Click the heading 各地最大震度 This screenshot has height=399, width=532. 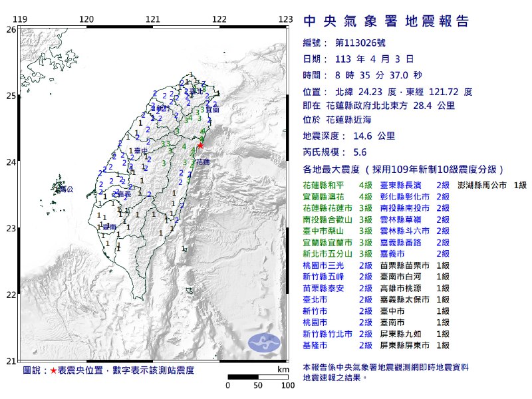(x=331, y=170)
